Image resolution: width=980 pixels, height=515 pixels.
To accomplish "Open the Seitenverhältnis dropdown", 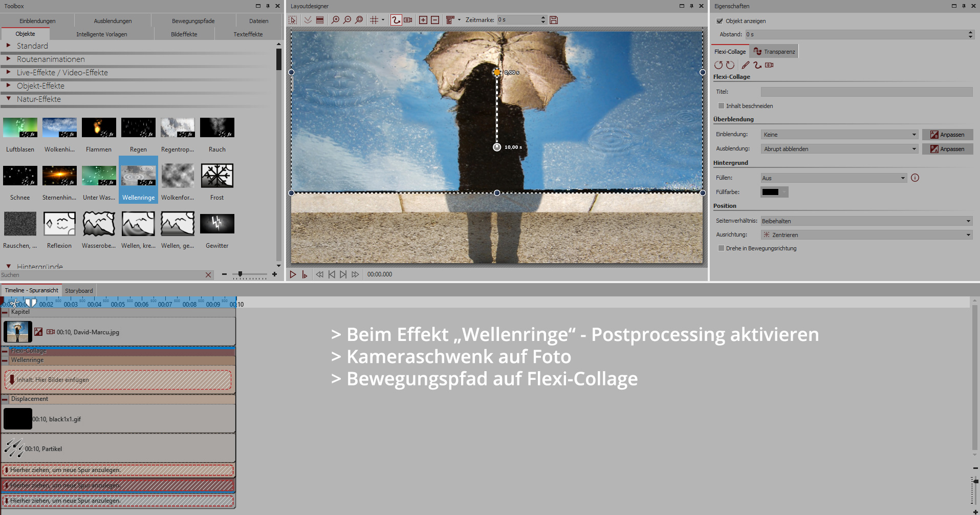I will [866, 221].
